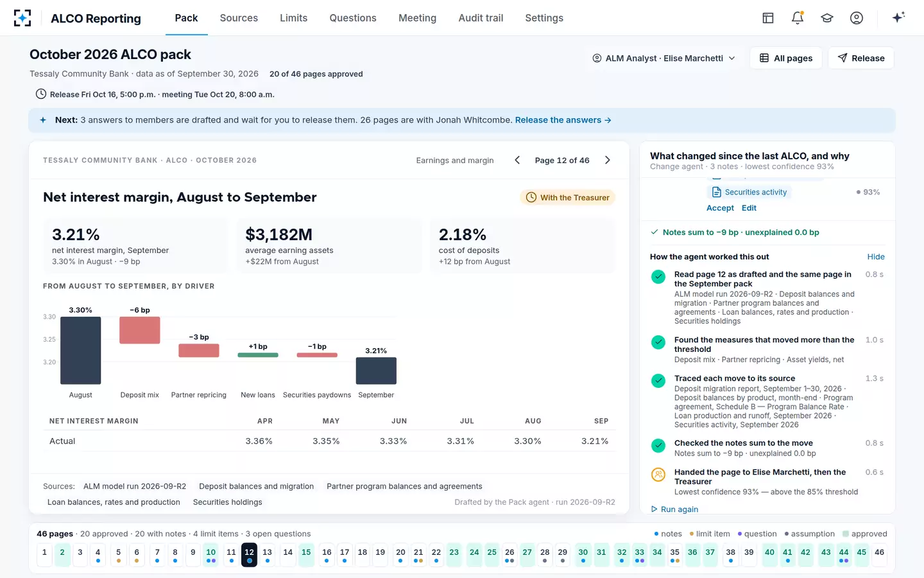Image resolution: width=924 pixels, height=578 pixels.
Task: Jump to page 35 in page strip
Action: (674, 555)
